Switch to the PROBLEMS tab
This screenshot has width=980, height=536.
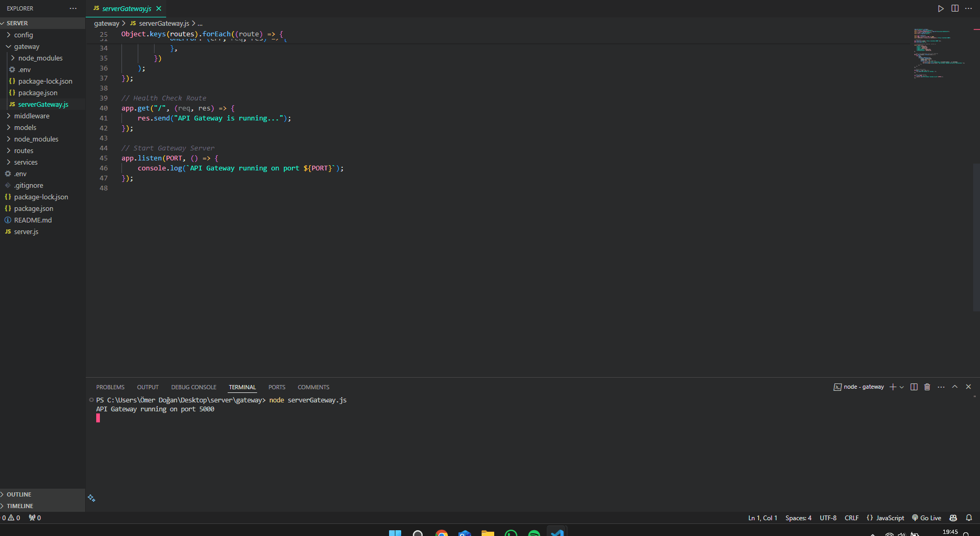tap(110, 387)
